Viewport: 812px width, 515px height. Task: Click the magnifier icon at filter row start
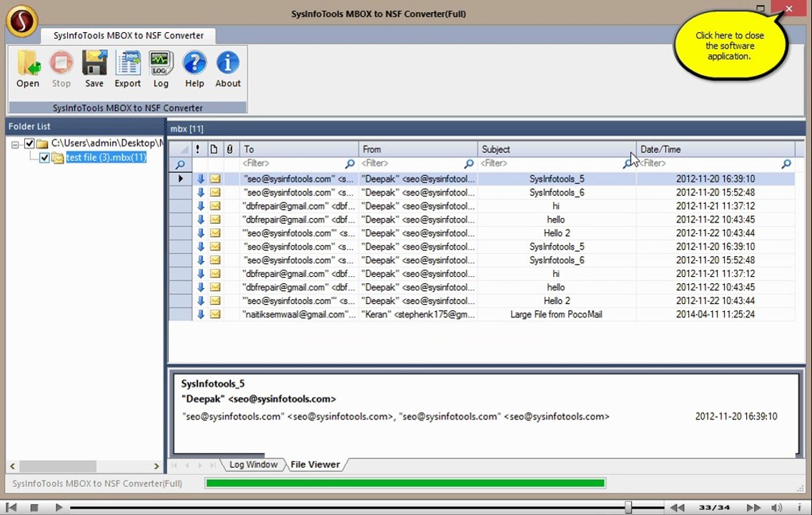[180, 165]
